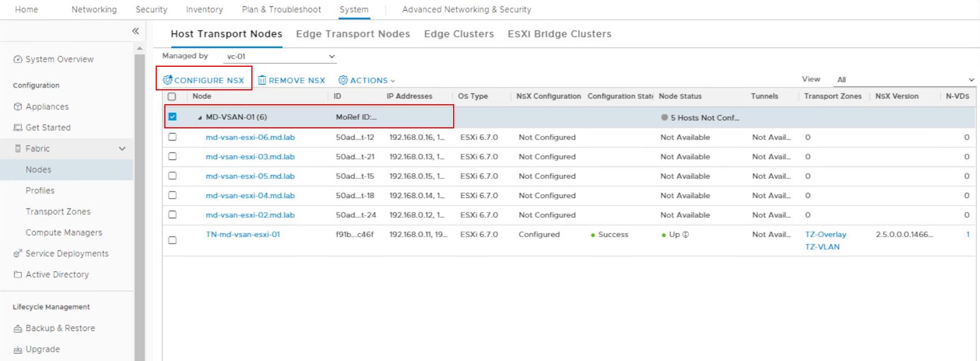Collapse the sidebar with double chevron icon
Image resolution: width=980 pixels, height=361 pixels.
(x=135, y=31)
